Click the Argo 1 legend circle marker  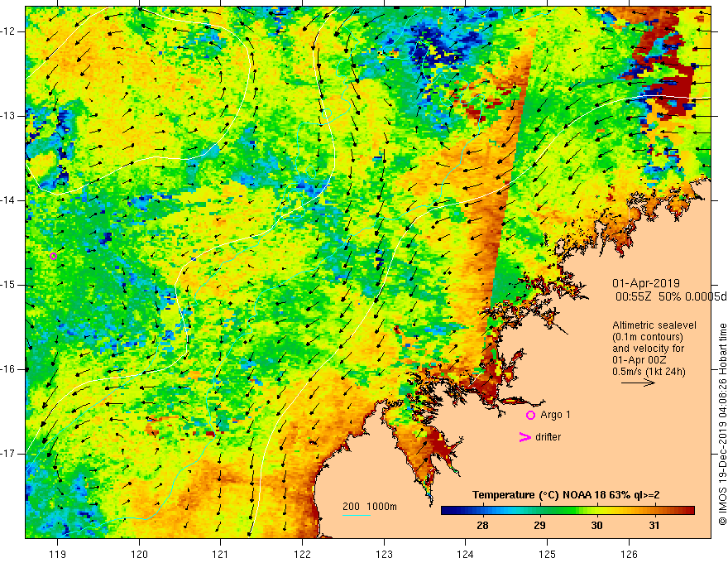[530, 416]
